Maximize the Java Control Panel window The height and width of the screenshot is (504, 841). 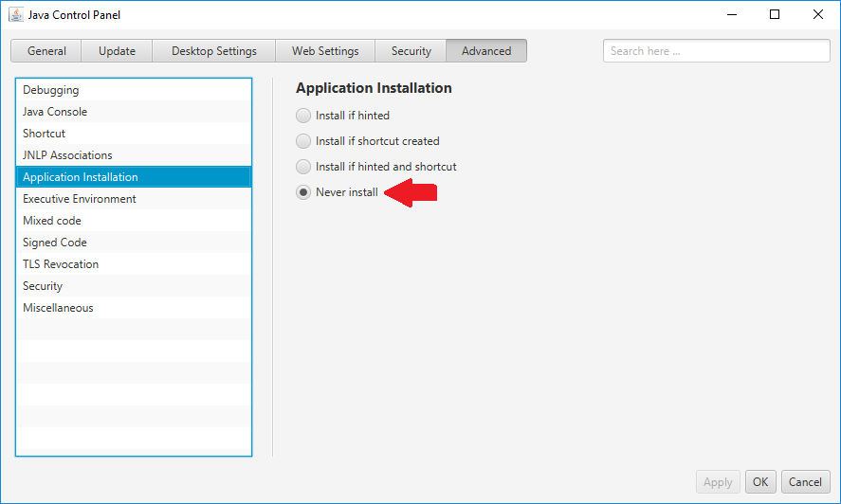pos(775,14)
